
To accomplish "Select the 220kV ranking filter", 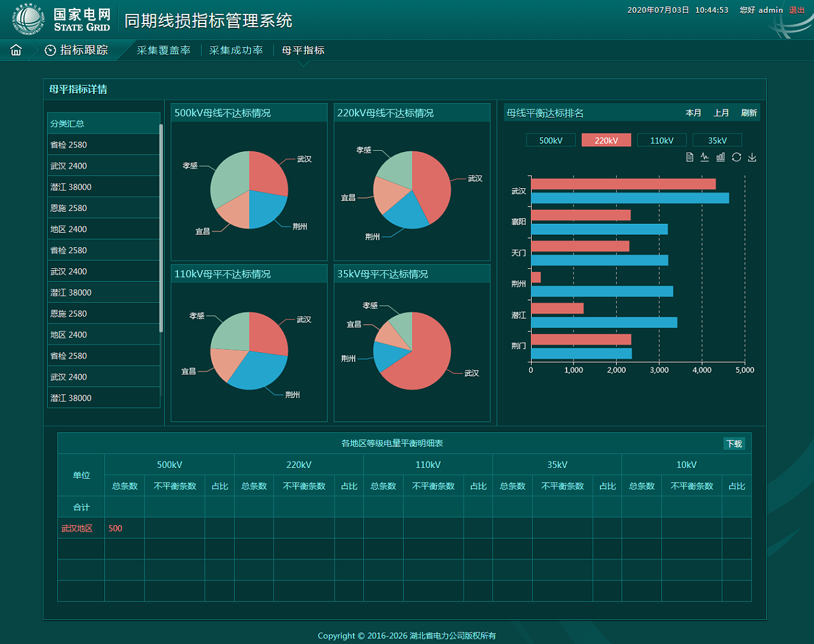I will pos(606,140).
